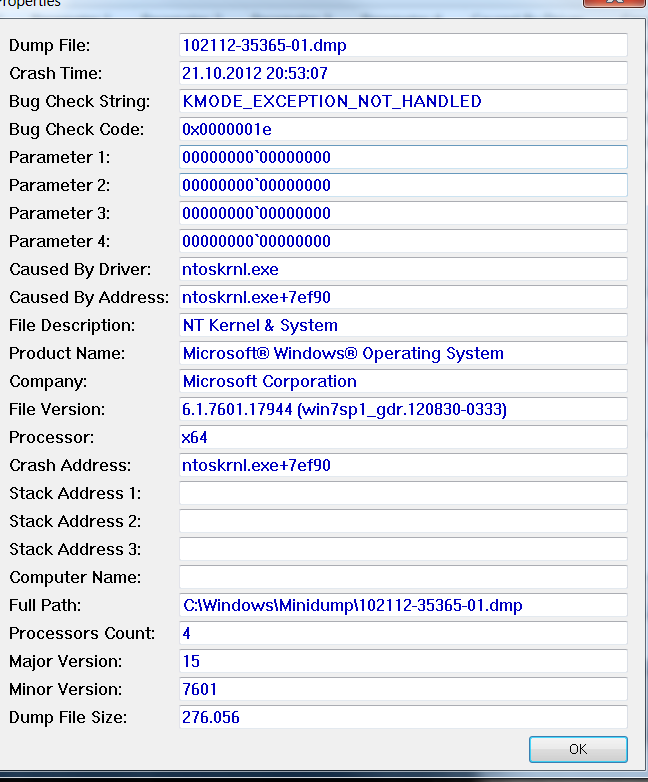Click the 'Processors Count:' label
This screenshot has width=648, height=782.
[82, 633]
